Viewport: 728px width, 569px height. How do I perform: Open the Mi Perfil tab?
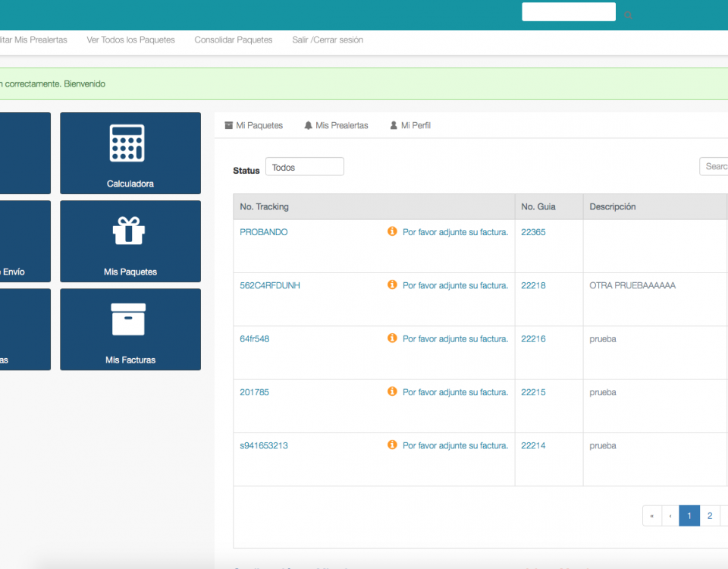pos(410,125)
